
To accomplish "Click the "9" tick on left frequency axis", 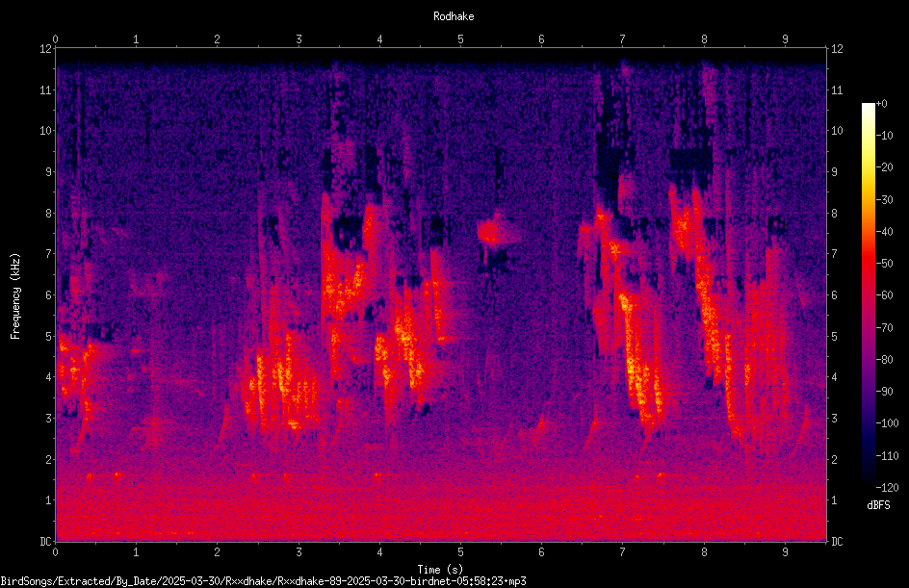I will (x=49, y=172).
